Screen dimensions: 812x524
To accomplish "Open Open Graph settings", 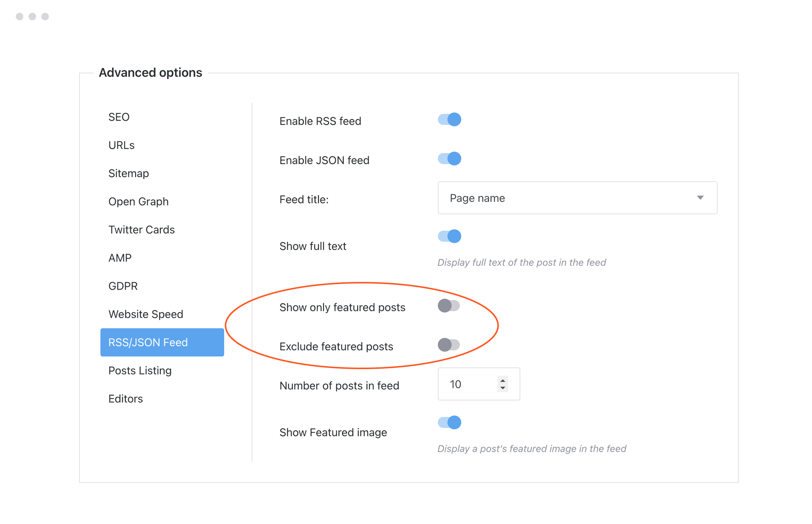I will tap(138, 201).
